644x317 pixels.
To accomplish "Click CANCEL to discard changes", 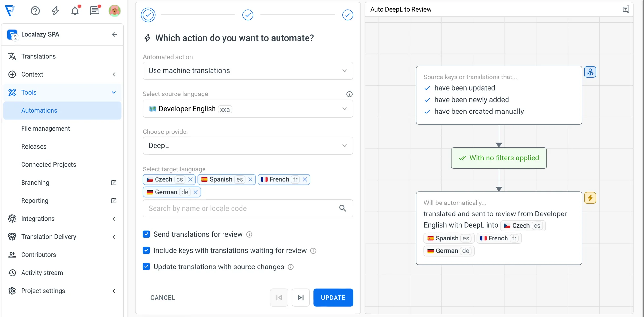I will (163, 298).
